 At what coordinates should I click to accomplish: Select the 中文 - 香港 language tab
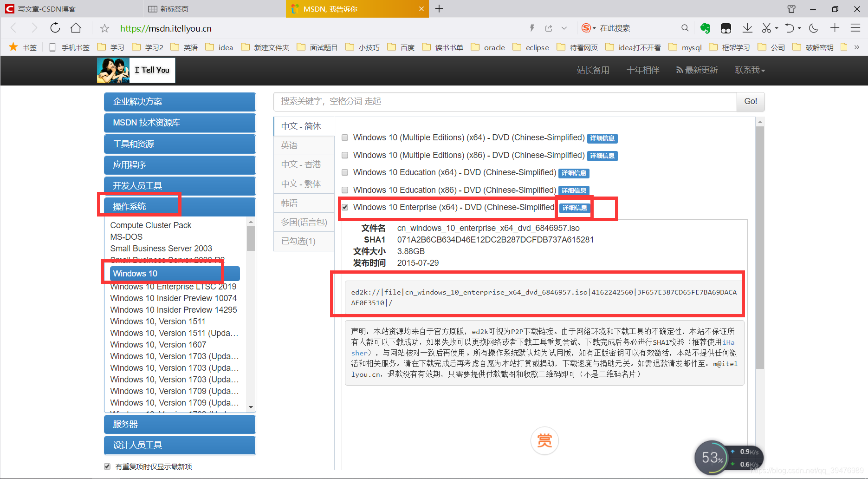point(304,164)
